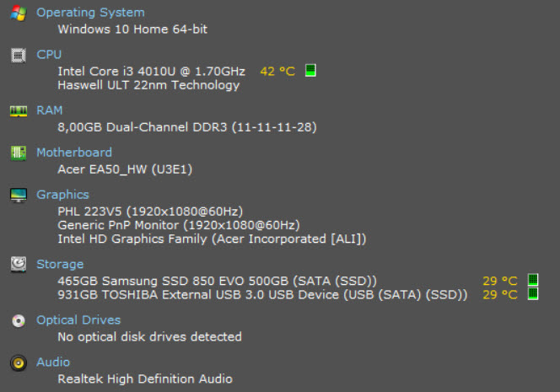Click the Audio speaker icon
Screen dimensions: 560x392
pos(19,363)
